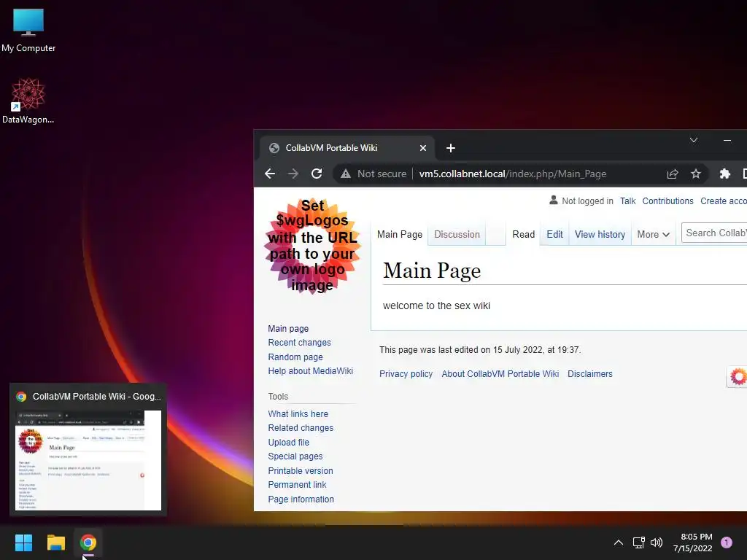747x560 pixels.
Task: Open a new tab in Chrome
Action: pyautogui.click(x=451, y=148)
